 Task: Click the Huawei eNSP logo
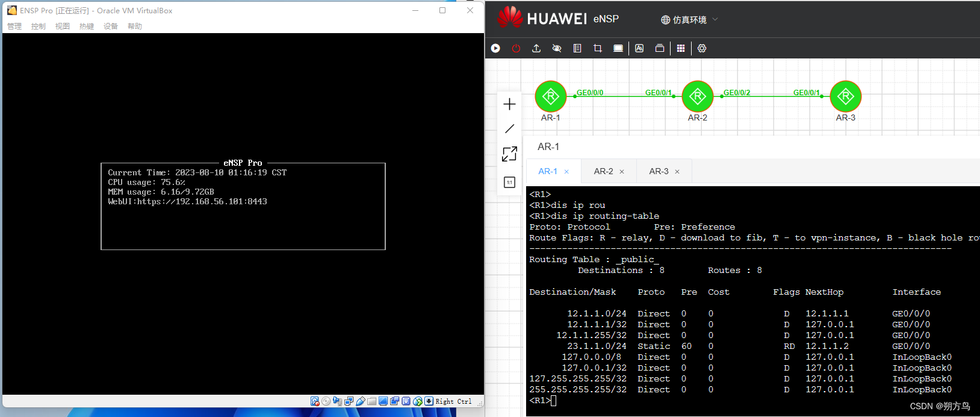click(558, 17)
